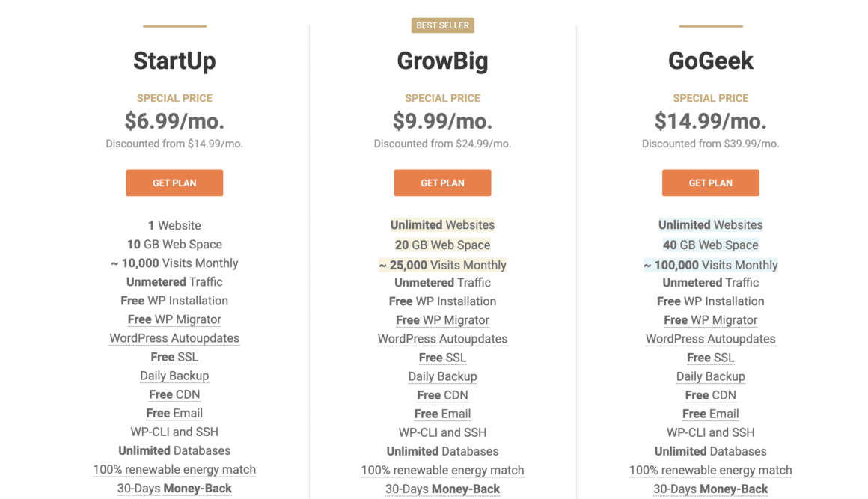Image resolution: width=868 pixels, height=499 pixels.
Task: Open the Free SSL link under GoGeek
Action: click(710, 357)
